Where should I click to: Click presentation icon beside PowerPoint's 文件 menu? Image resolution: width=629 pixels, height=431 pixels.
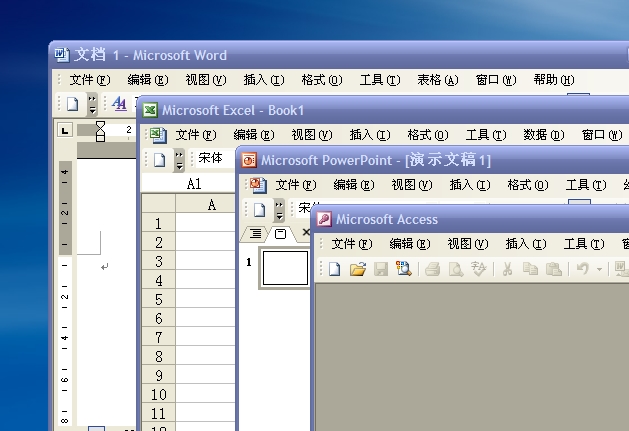[x=258, y=185]
